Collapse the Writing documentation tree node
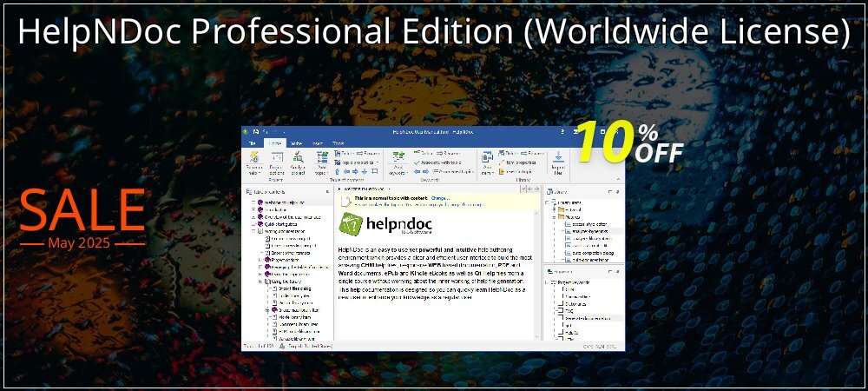Screen dimensions: 868x391 (253, 231)
